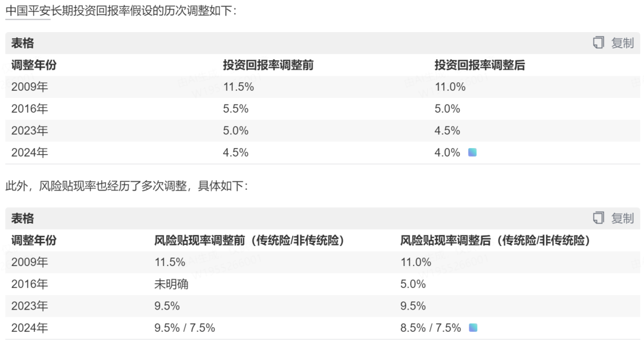Click the copy icon of the risk discount rate table
The height and width of the screenshot is (344, 644).
(599, 218)
